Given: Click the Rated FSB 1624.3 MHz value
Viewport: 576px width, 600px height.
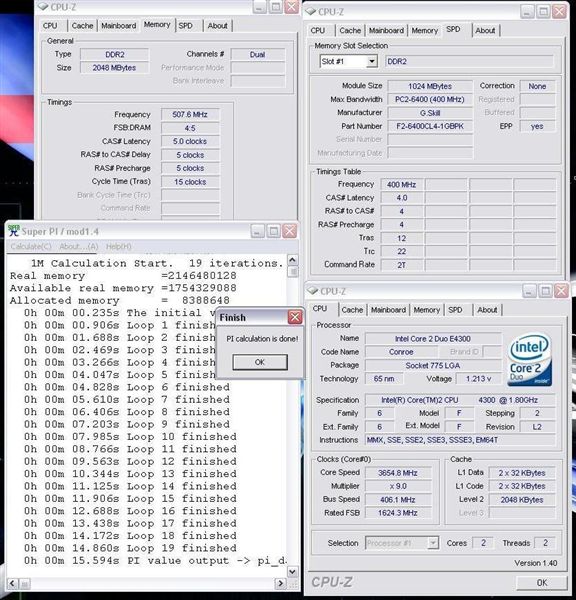Looking at the screenshot, I should (398, 513).
